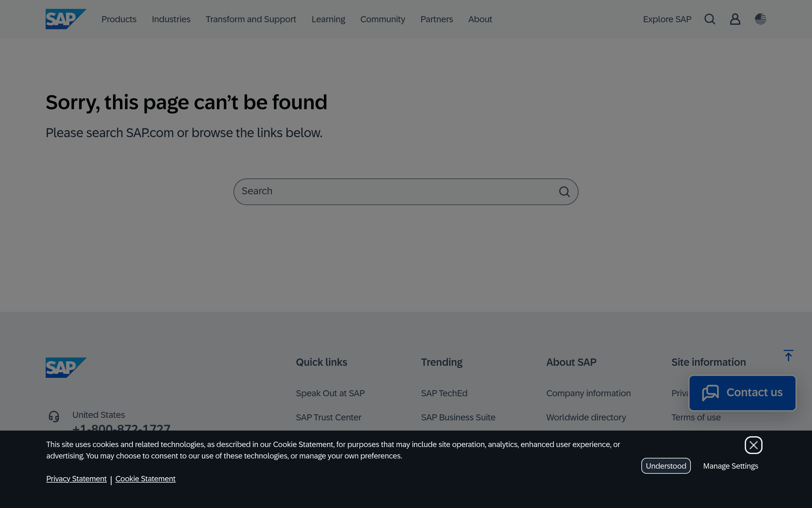Open the Speak Out at SAP link
812x508 pixels.
(330, 393)
